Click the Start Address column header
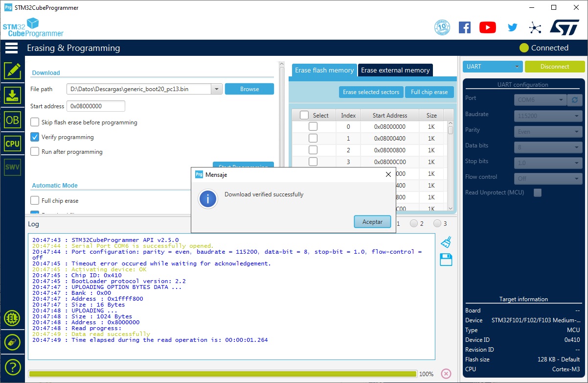 (389, 115)
